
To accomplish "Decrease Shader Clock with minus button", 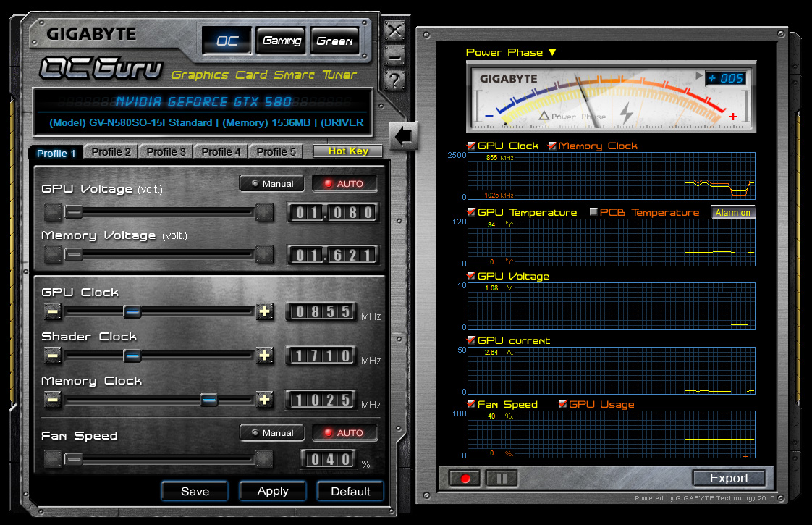I will click(52, 356).
